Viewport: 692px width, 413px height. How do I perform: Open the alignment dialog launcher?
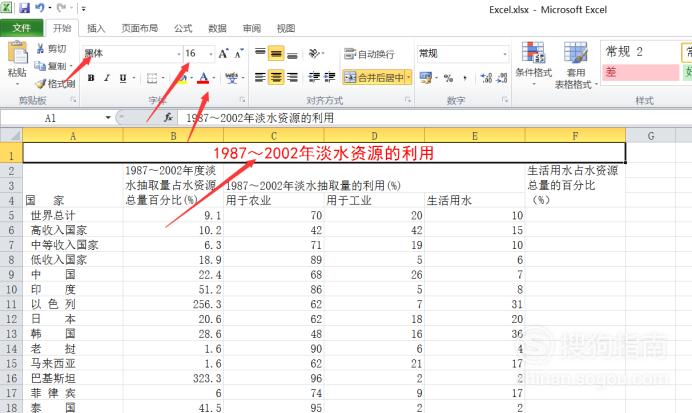(x=407, y=100)
